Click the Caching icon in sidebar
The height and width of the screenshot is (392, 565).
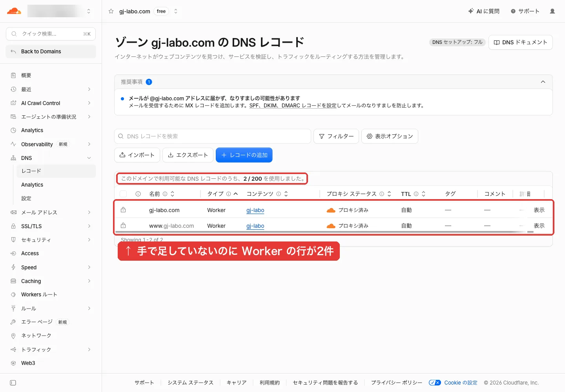pos(13,281)
